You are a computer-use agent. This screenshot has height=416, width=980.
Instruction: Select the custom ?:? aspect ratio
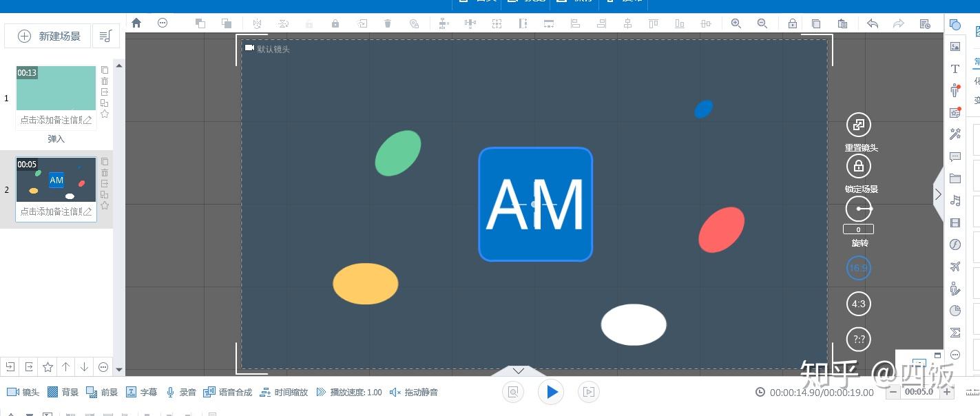(858, 339)
